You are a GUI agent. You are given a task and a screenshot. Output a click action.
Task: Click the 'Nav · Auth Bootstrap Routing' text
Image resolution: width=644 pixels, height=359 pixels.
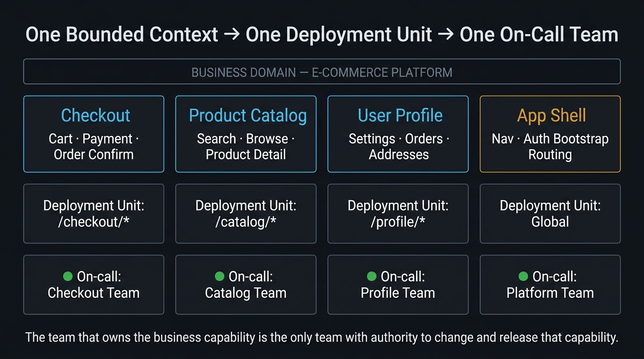point(550,147)
